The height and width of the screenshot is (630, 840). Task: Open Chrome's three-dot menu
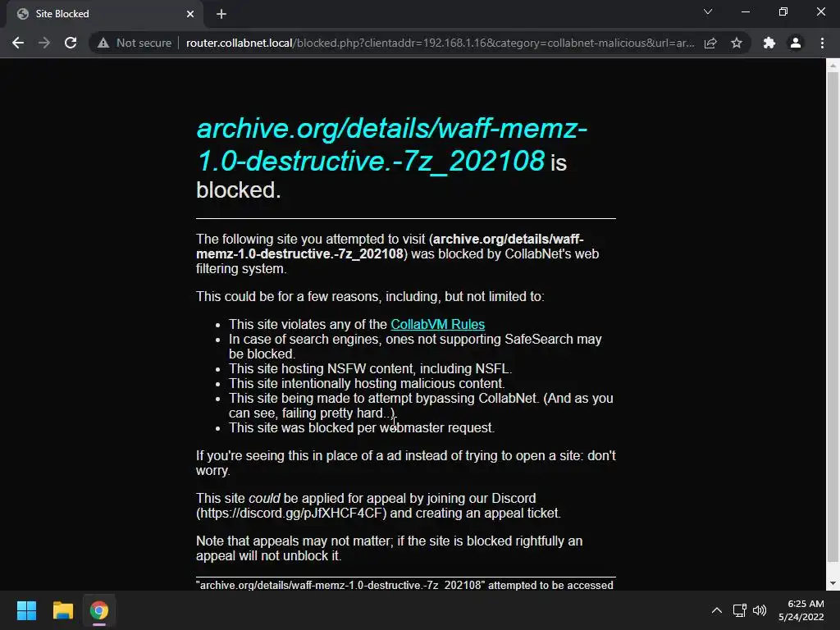(822, 43)
